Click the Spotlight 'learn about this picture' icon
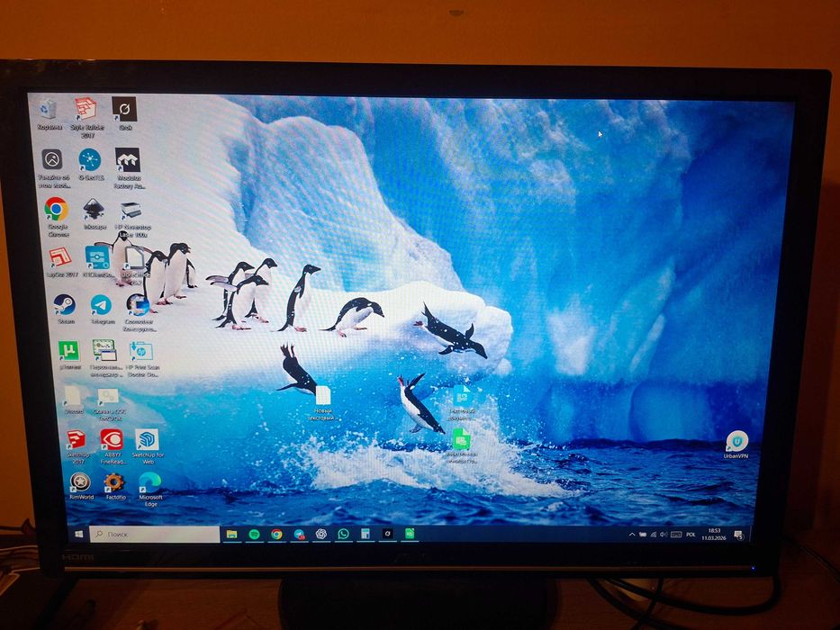This screenshot has height=630, width=840. (53, 166)
